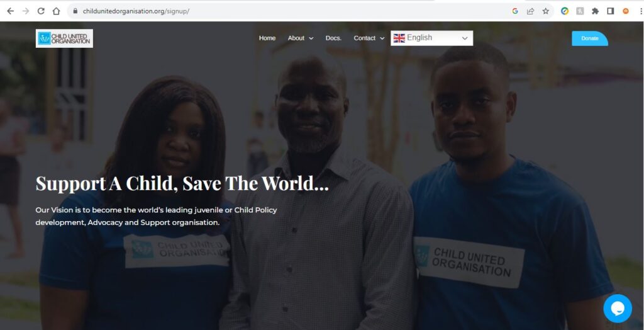Reload the page with the refresh icon
The height and width of the screenshot is (330, 644).
pos(41,11)
